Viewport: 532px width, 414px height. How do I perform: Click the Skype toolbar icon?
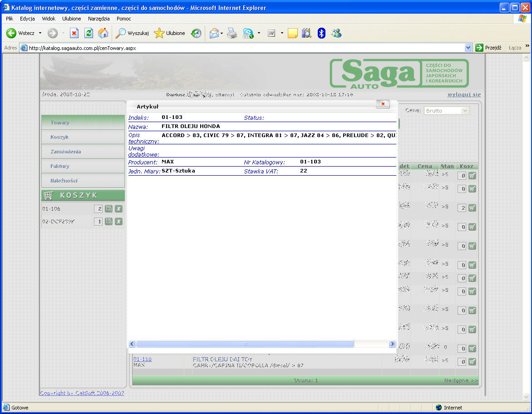(x=248, y=33)
